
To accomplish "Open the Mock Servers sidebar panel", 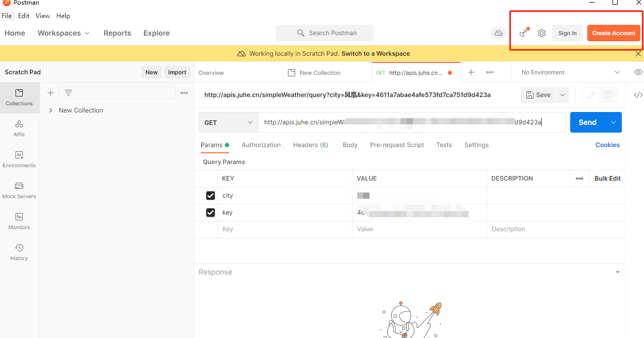I will (19, 190).
